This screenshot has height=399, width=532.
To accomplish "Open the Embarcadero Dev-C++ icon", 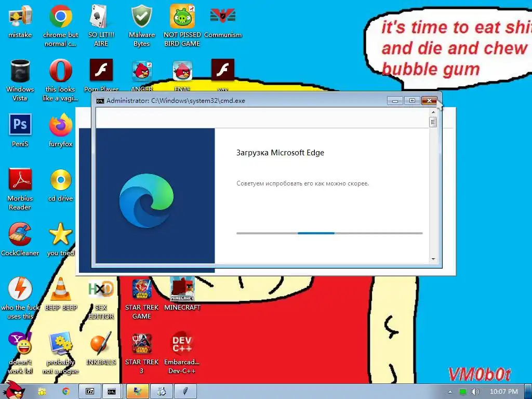I will [x=182, y=353].
